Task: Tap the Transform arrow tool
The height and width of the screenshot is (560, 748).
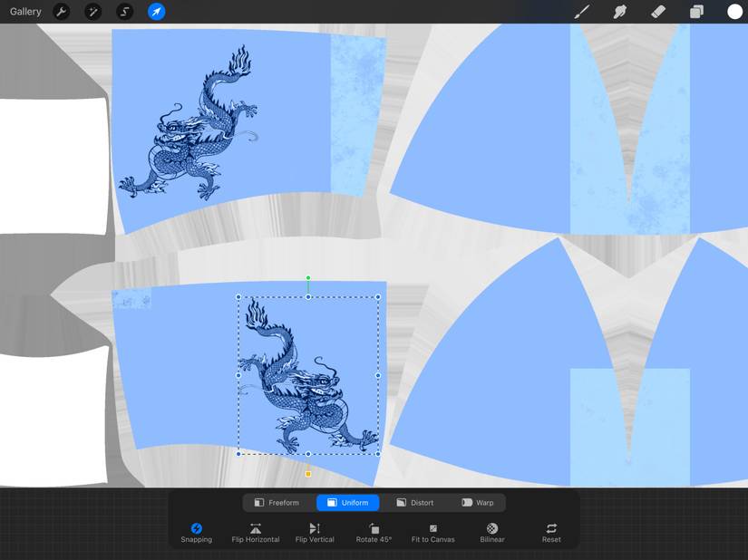Action: (x=157, y=12)
